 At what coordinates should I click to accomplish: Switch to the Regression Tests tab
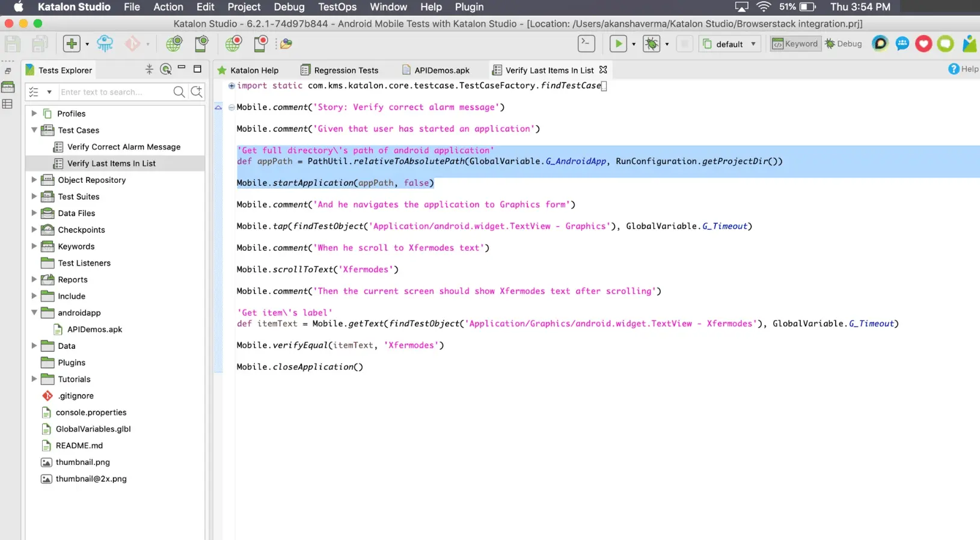pos(346,70)
